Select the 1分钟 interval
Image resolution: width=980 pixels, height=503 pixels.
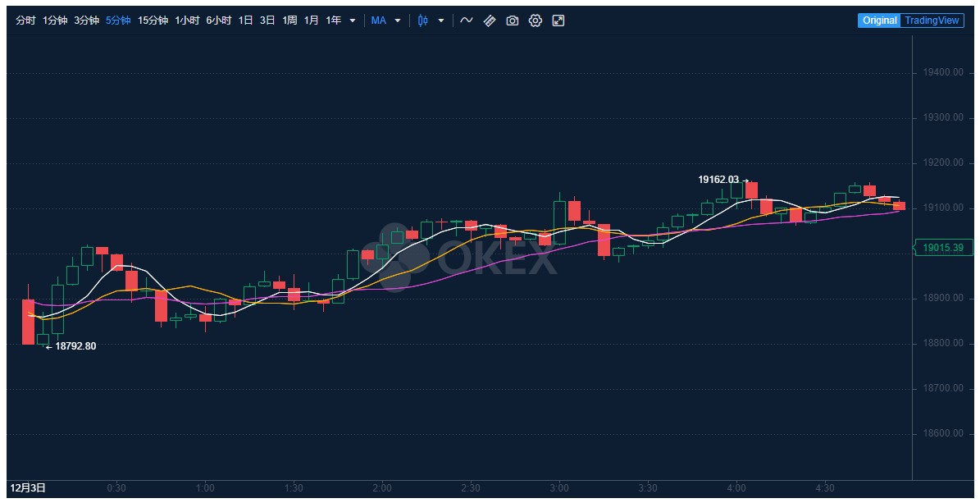(55, 21)
